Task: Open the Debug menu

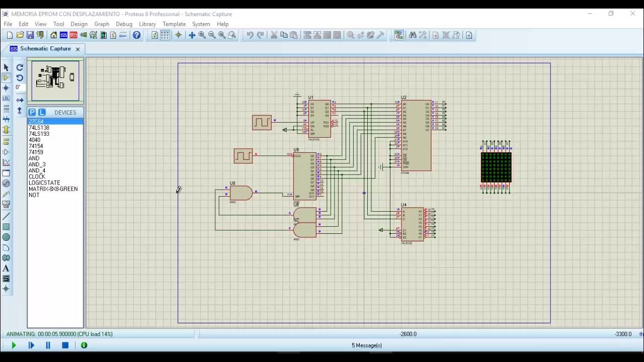Action: [124, 24]
